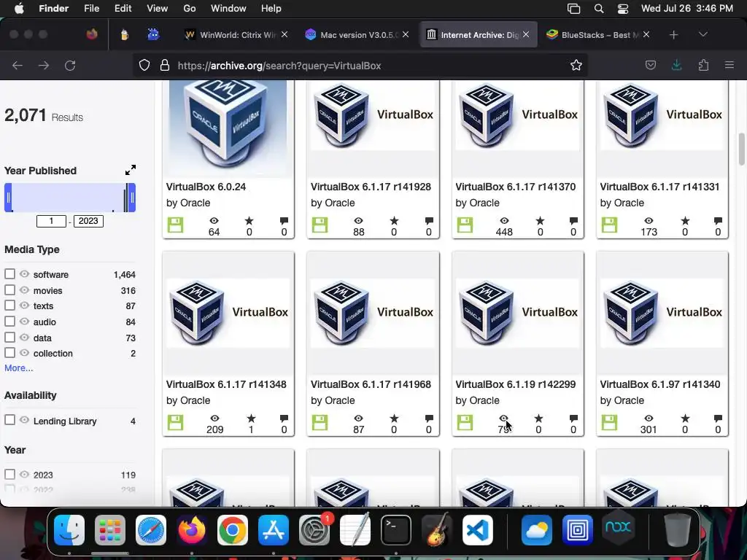This screenshot has width=747, height=560.
Task: Expand the list-all-tabs chevron
Action: pyautogui.click(x=703, y=34)
